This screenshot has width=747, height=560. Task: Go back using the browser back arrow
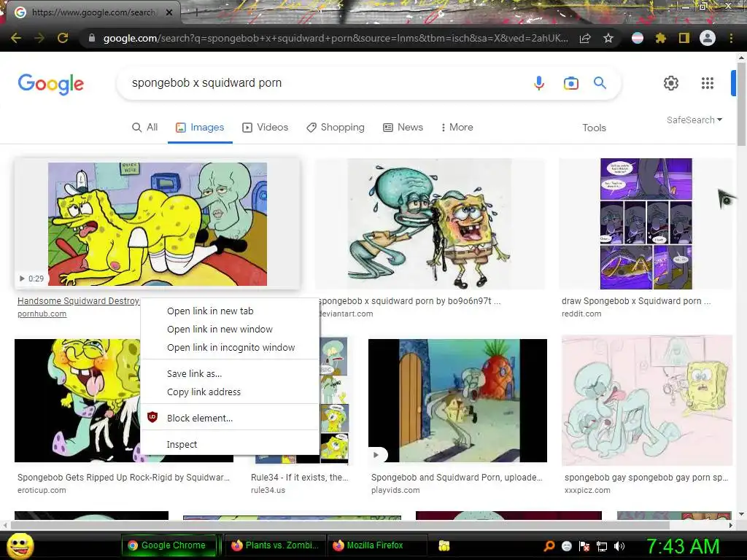pyautogui.click(x=16, y=38)
